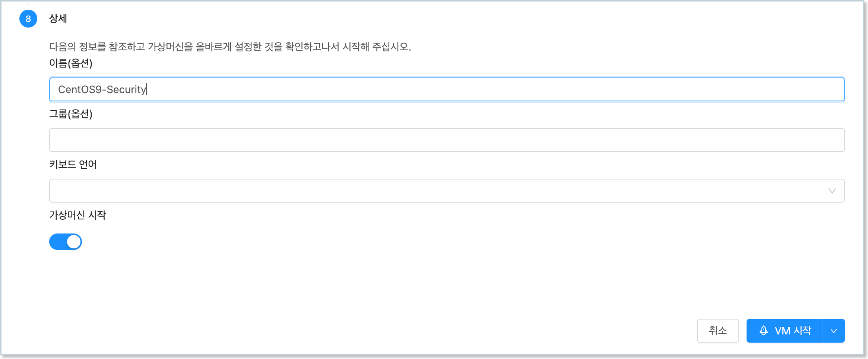Click the 'VM 시작' text label on the blue button
868x359 pixels.
[793, 331]
